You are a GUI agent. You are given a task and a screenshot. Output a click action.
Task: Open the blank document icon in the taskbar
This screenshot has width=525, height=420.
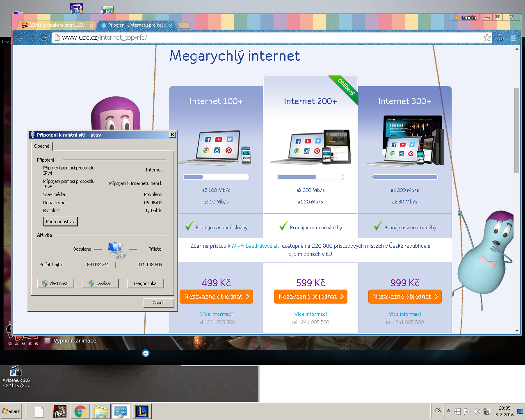(39, 411)
